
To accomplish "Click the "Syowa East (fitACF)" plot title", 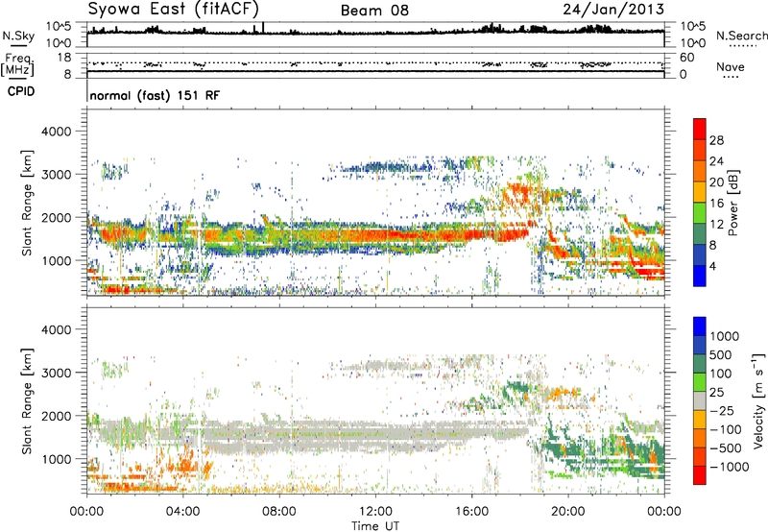I will 173,10.
